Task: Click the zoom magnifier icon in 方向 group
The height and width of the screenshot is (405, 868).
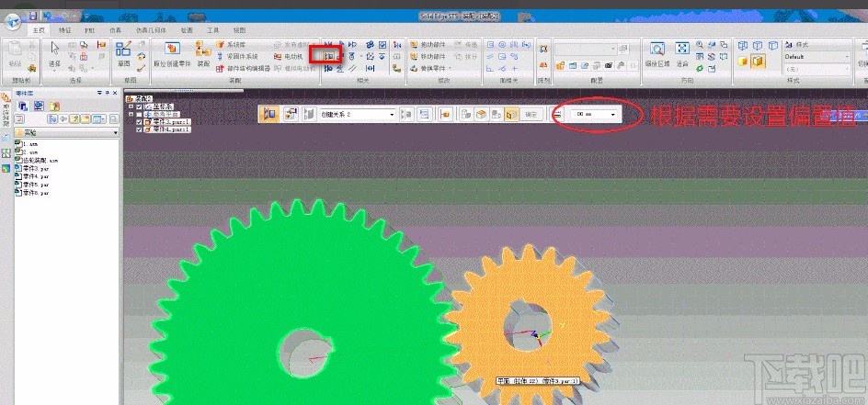Action: point(700,45)
